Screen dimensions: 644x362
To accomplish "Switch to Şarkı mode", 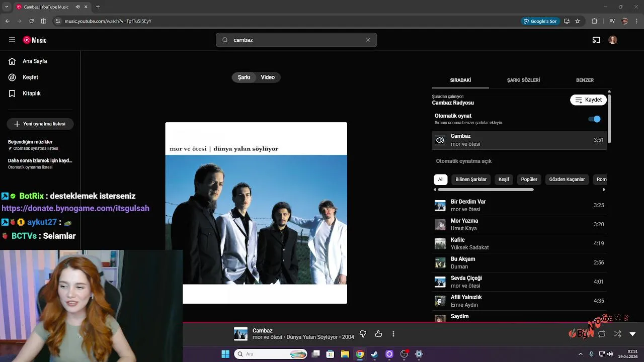I will [244, 77].
